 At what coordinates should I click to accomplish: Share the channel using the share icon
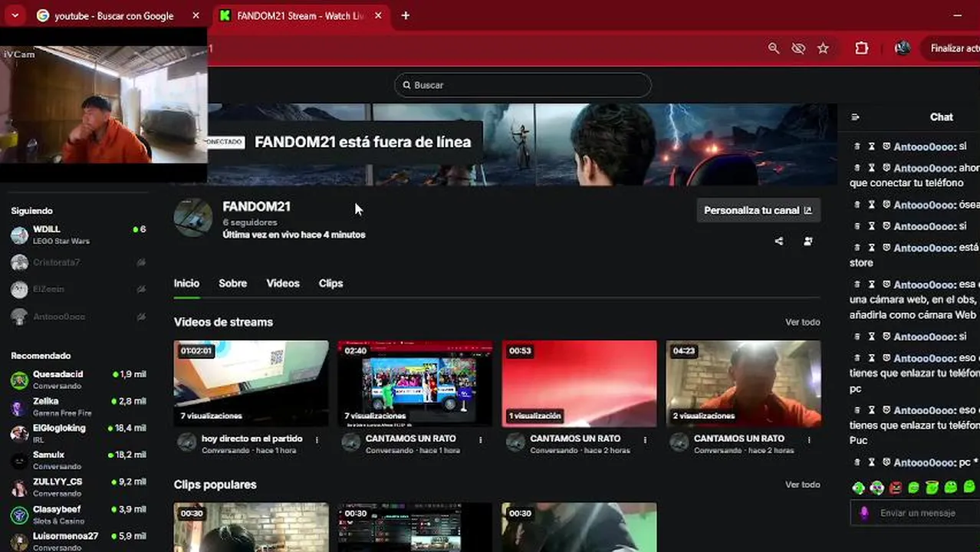tap(779, 241)
